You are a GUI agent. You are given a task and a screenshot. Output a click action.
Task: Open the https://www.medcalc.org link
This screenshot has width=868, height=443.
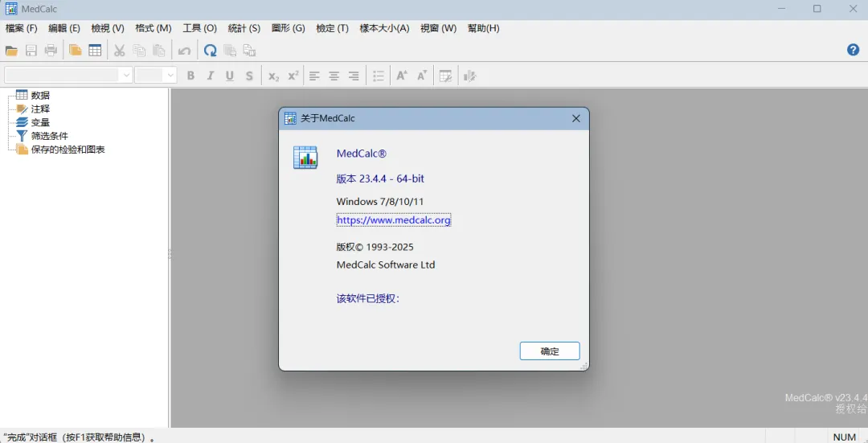(394, 219)
